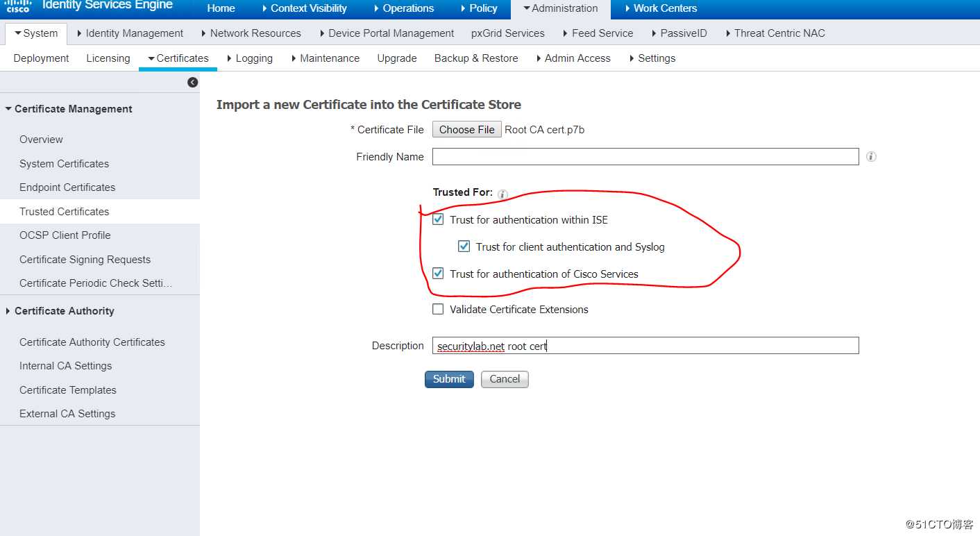Expand Device Portal Management submenu
This screenshot has width=980, height=536.
coord(387,33)
